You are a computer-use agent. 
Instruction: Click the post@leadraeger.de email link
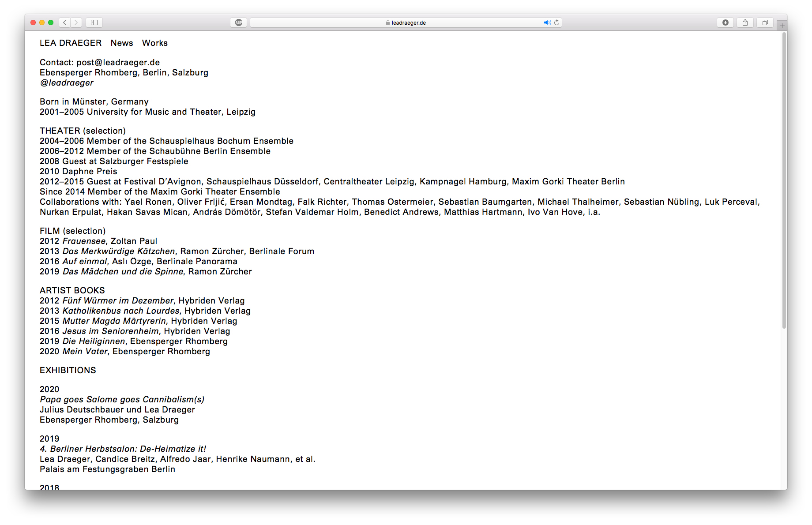click(x=118, y=62)
